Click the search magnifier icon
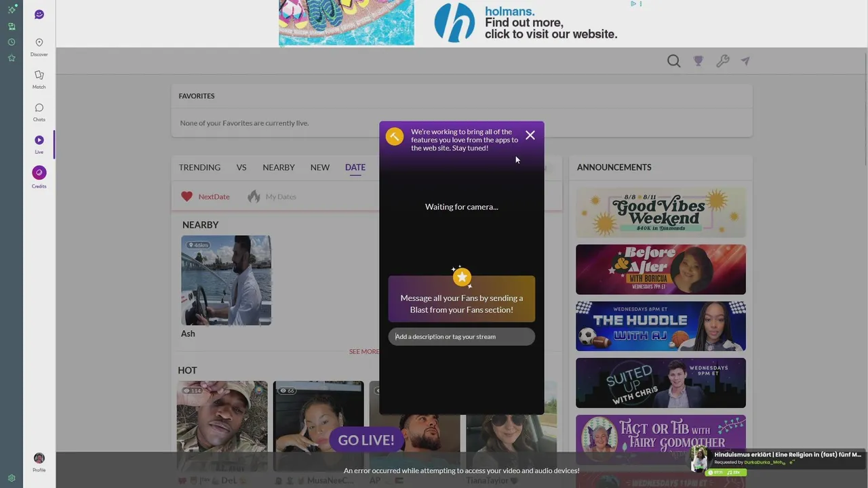Image resolution: width=868 pixels, height=488 pixels. click(x=673, y=61)
